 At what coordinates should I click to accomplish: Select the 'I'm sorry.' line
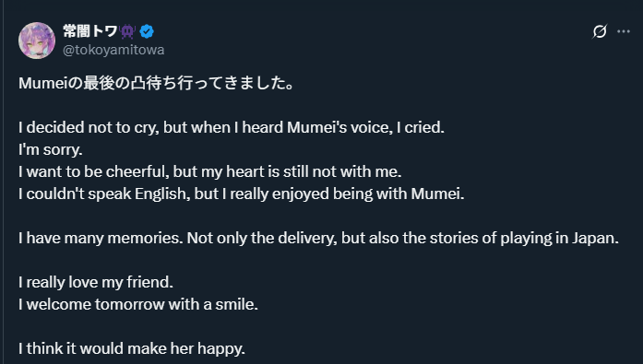point(51,149)
